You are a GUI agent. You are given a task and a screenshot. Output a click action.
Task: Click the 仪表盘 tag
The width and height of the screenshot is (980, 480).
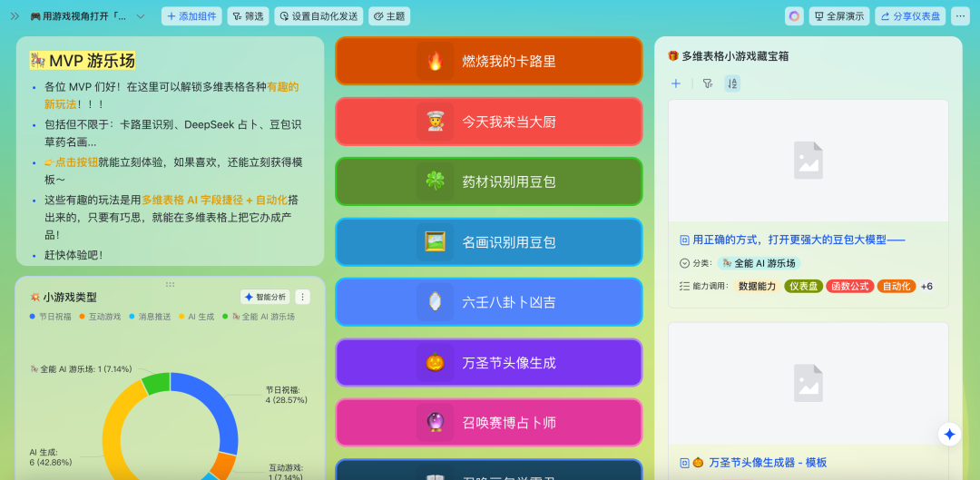[x=803, y=286]
